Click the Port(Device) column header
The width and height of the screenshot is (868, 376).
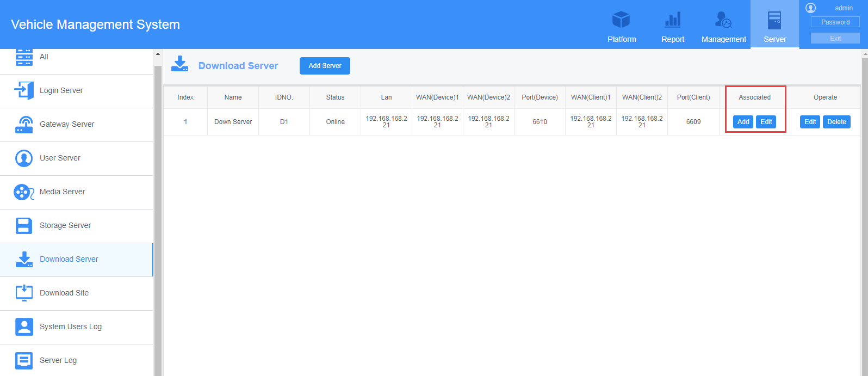[x=540, y=97]
